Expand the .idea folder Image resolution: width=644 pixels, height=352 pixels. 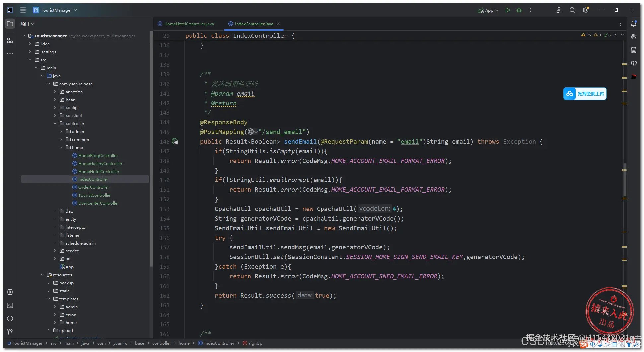click(30, 44)
